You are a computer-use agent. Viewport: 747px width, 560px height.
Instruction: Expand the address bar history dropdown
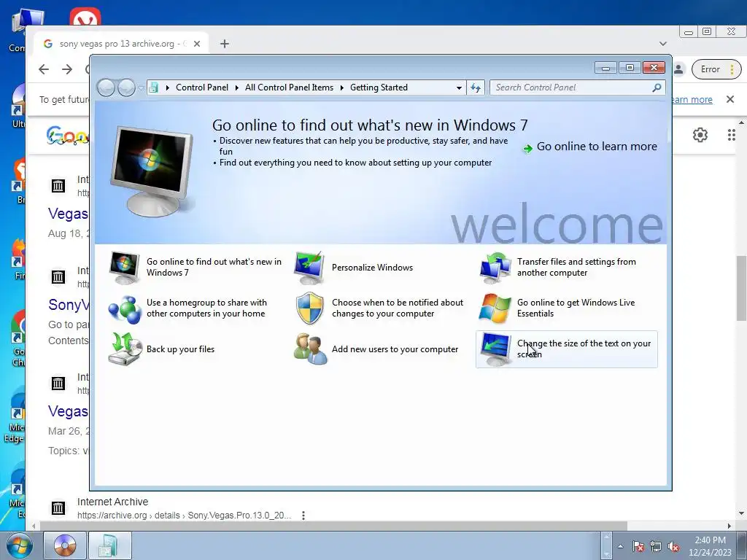[x=459, y=87]
